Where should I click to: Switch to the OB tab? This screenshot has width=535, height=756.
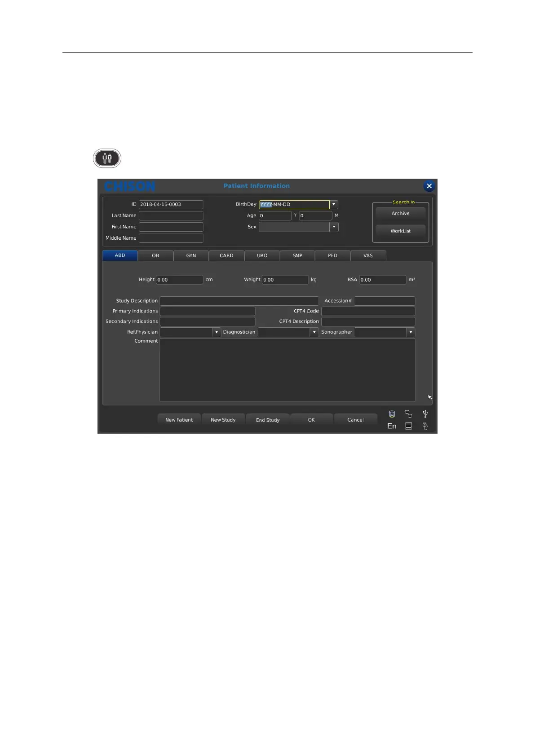click(155, 255)
